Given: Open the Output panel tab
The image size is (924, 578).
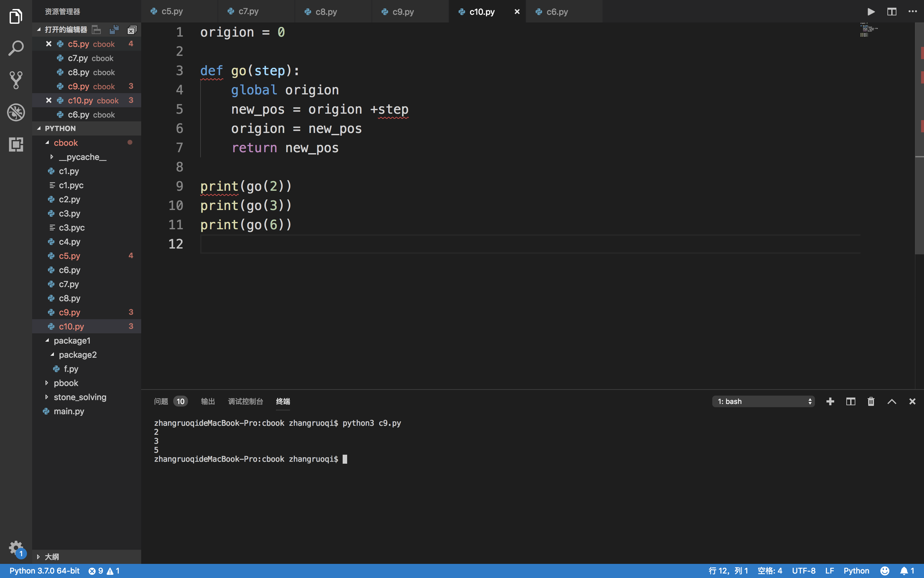Looking at the screenshot, I should [x=208, y=401].
